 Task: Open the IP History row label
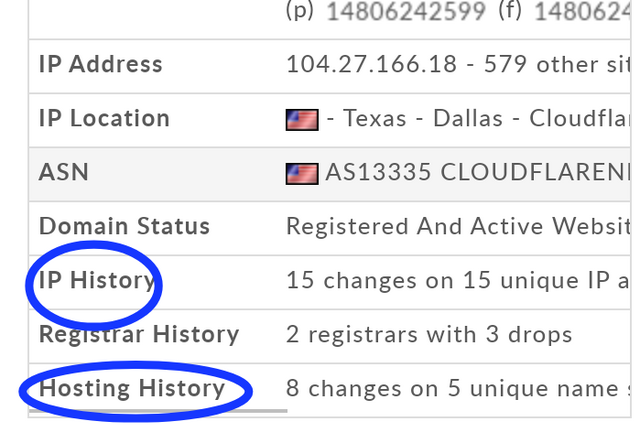pos(96,281)
